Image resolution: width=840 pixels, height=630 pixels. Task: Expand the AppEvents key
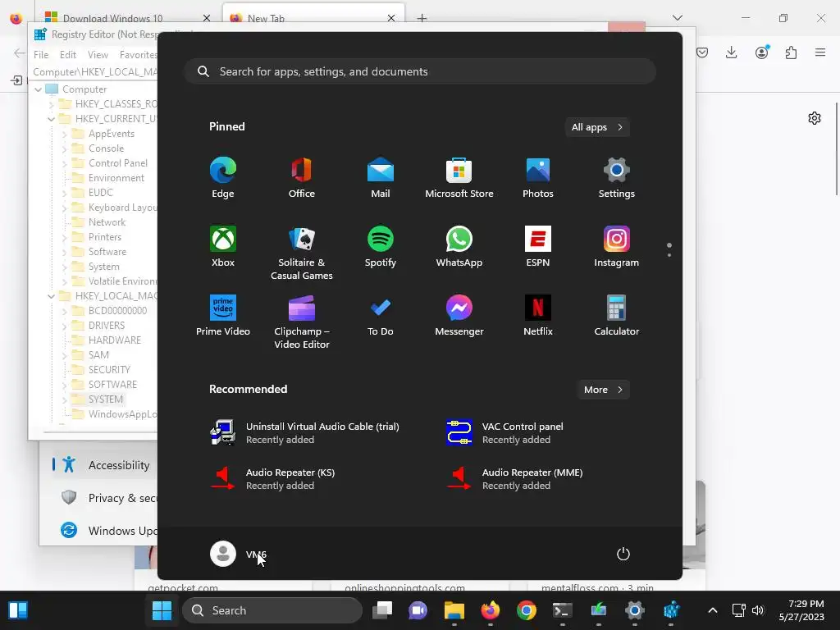click(x=65, y=134)
